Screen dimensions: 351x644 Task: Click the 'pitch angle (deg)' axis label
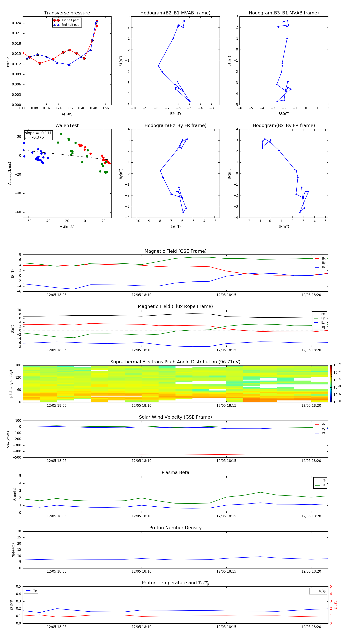(11, 384)
